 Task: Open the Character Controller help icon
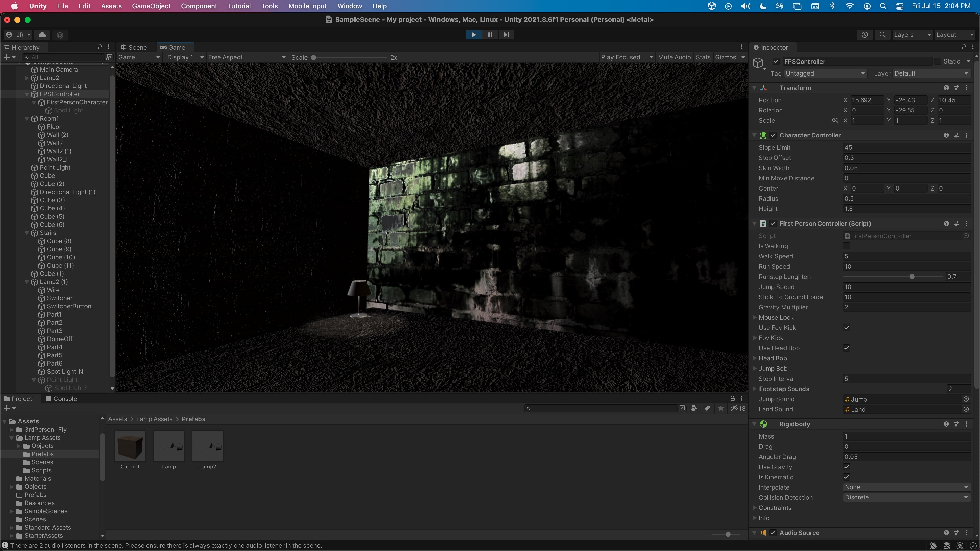click(x=946, y=135)
